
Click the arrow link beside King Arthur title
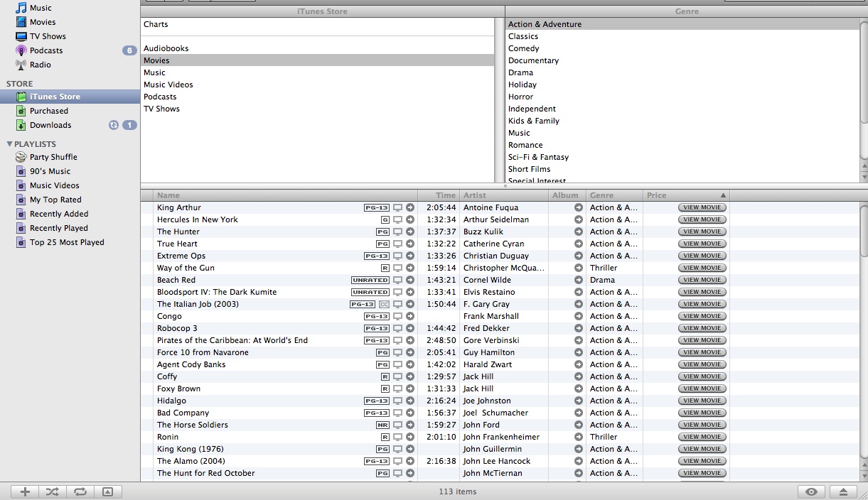click(x=410, y=207)
